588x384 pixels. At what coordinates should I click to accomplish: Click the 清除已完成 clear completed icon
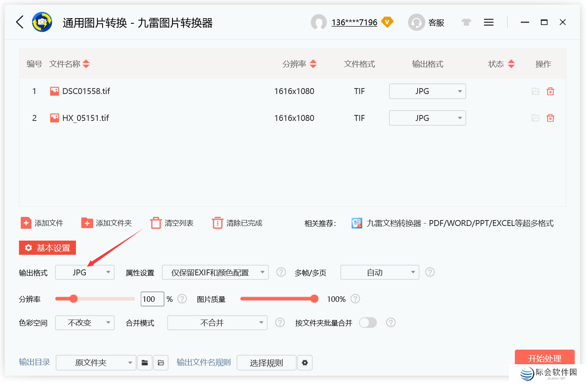pyautogui.click(x=217, y=222)
